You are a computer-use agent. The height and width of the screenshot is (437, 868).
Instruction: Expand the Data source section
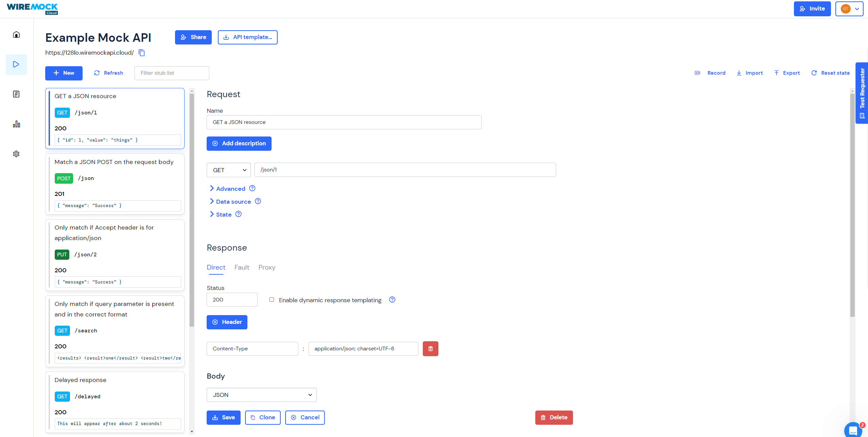[x=233, y=202]
